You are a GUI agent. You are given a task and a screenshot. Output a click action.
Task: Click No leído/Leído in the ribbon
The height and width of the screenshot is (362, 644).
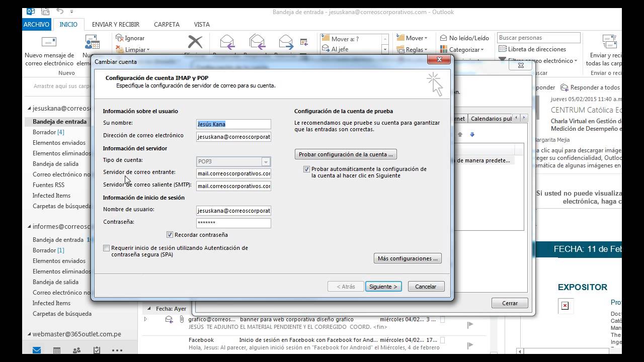point(464,38)
